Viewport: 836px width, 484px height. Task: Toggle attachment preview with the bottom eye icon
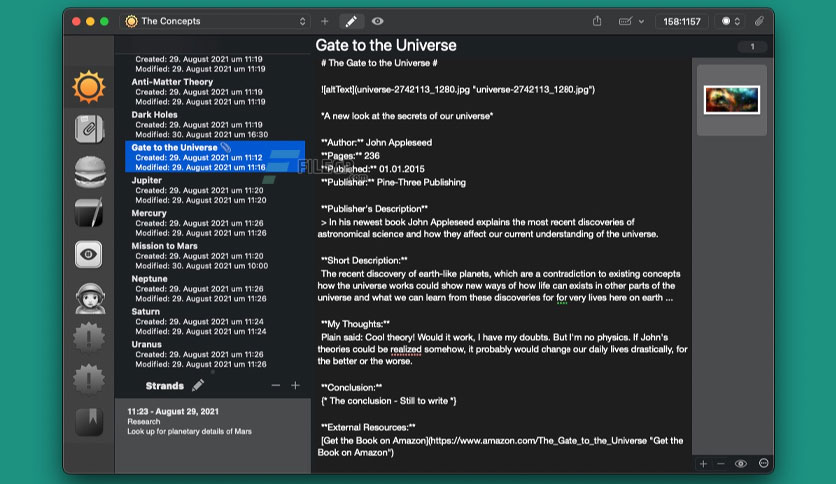741,464
